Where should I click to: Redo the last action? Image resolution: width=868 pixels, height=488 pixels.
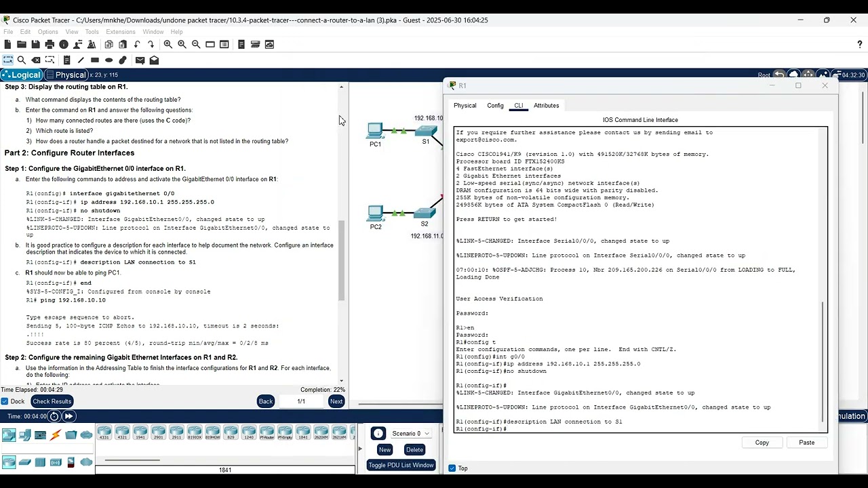[x=151, y=44]
